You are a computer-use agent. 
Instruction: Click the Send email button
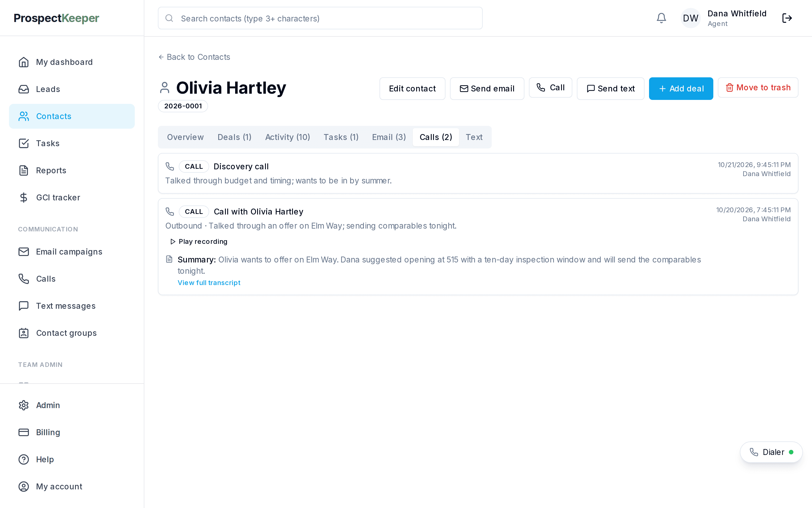[x=487, y=89]
